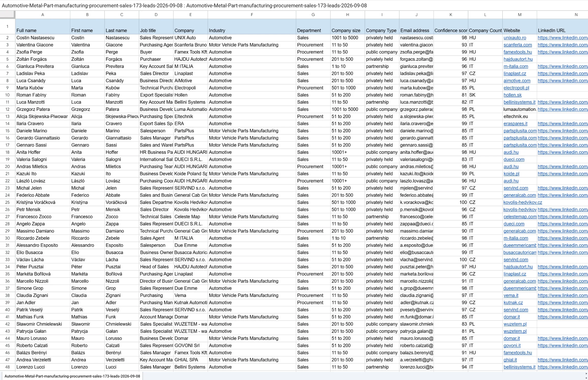Select the 'Company size' header cell

347,26
